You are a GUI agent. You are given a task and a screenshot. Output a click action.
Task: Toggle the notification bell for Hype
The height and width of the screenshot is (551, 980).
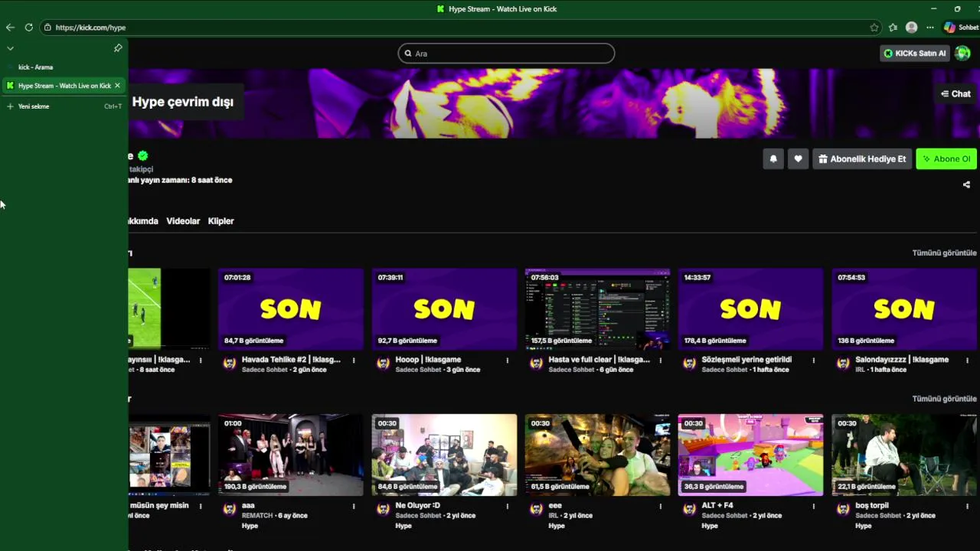tap(773, 159)
